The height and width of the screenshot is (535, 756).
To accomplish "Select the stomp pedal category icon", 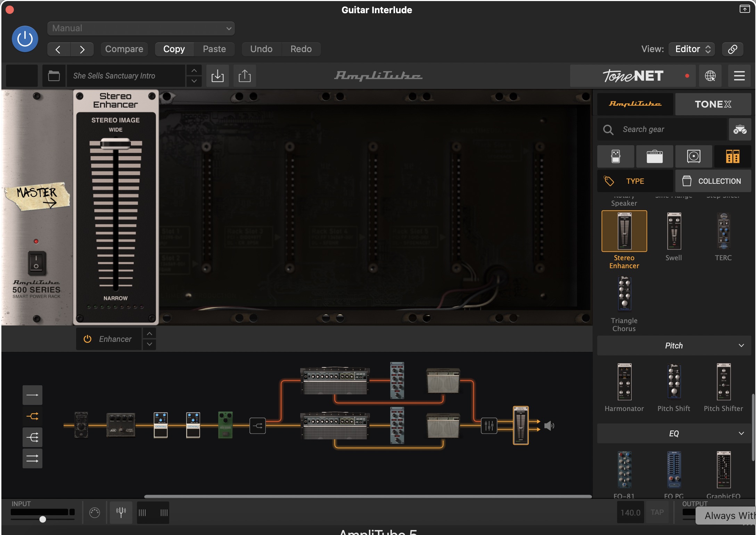I will pos(616,156).
